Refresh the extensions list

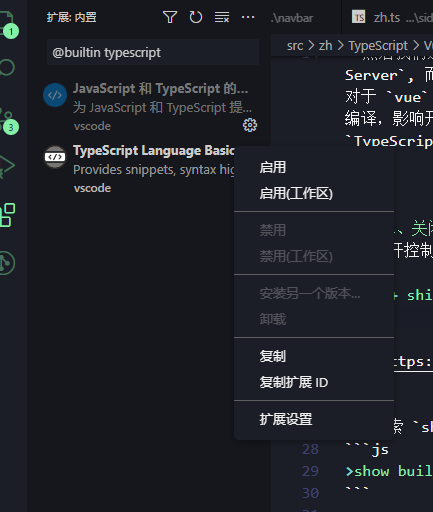point(196,17)
